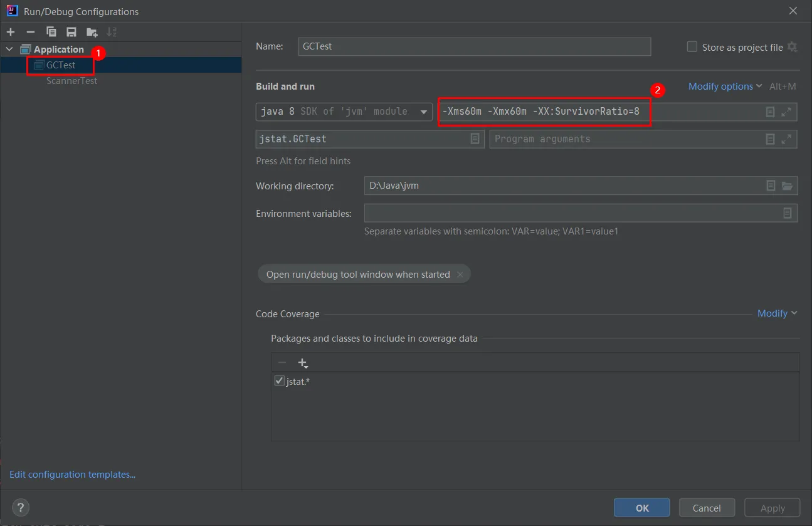
Task: Click the Add New Configuration plus icon
Action: 11,32
